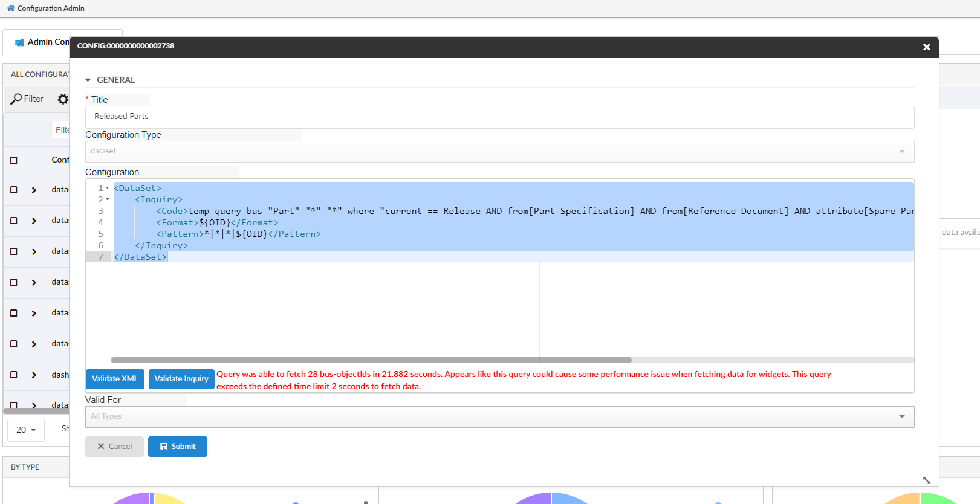Screen dimensions: 980x504
Task: Close the CONFIG dialog with the X icon
Action: [926, 47]
